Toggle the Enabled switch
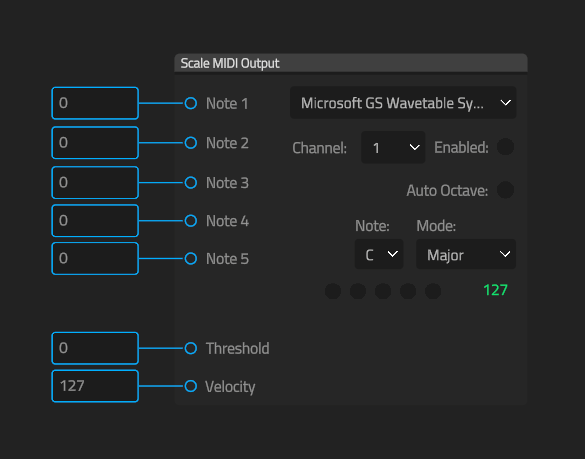585x459 pixels. pyautogui.click(x=506, y=147)
